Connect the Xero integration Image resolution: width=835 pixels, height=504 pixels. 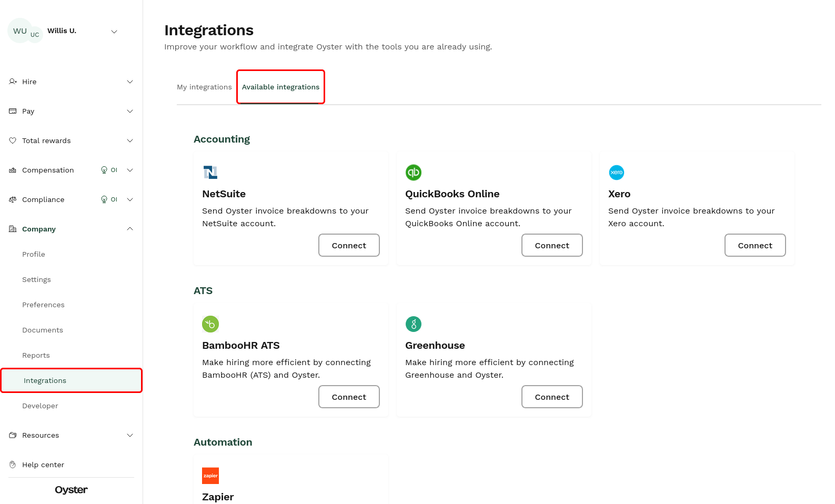(755, 245)
